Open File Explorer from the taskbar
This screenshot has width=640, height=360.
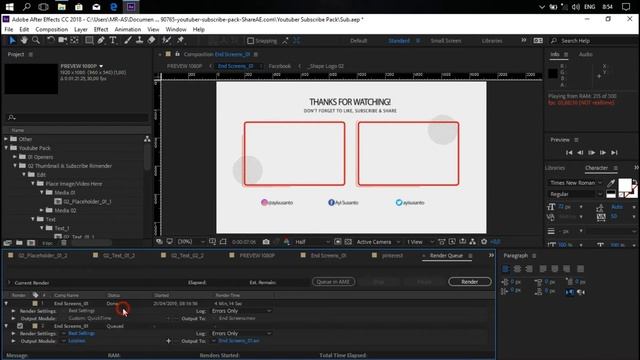[61, 7]
